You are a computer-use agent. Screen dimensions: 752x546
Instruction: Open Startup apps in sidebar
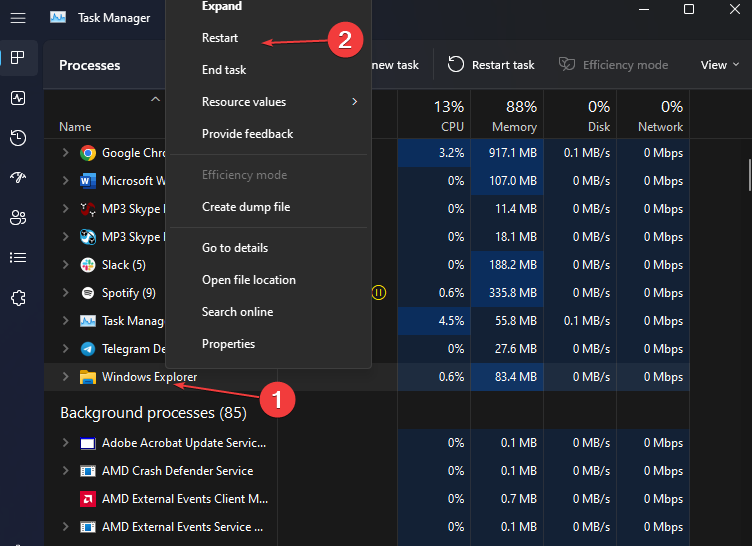(x=18, y=178)
